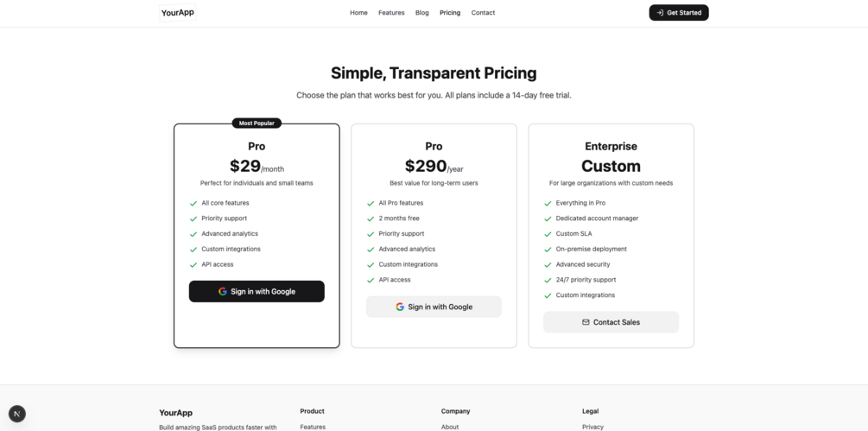Viewport: 868px width, 431px height.
Task: Open the Privacy footer link
Action: click(592, 427)
